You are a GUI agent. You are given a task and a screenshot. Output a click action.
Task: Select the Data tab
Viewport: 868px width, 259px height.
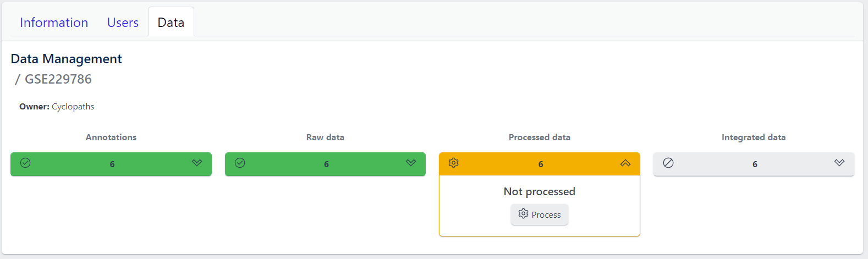171,23
